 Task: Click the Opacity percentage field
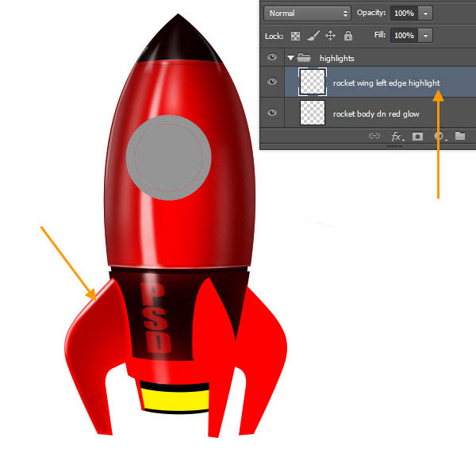coord(404,13)
